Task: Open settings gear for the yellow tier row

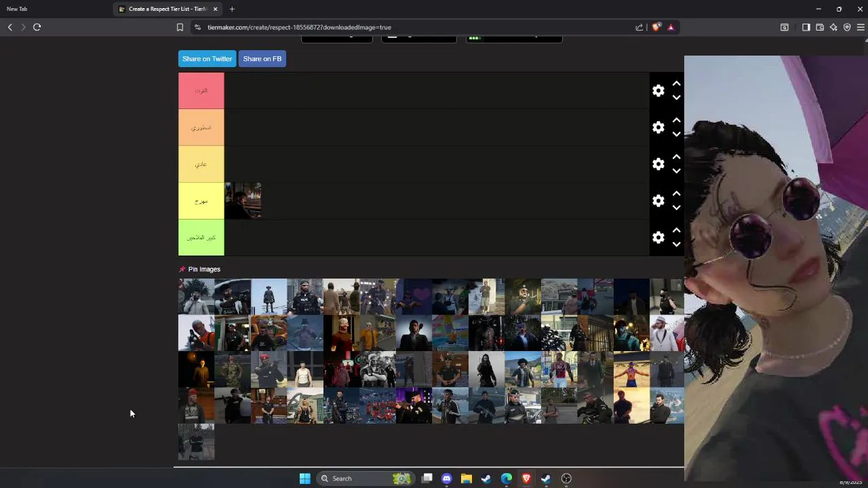Action: 658,201
